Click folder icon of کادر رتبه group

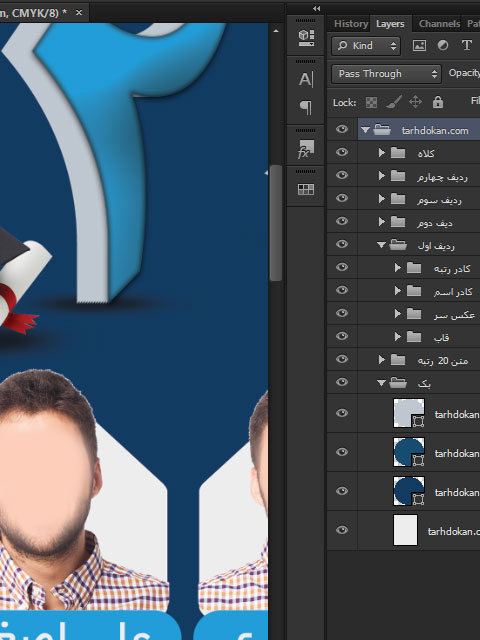coord(414,268)
